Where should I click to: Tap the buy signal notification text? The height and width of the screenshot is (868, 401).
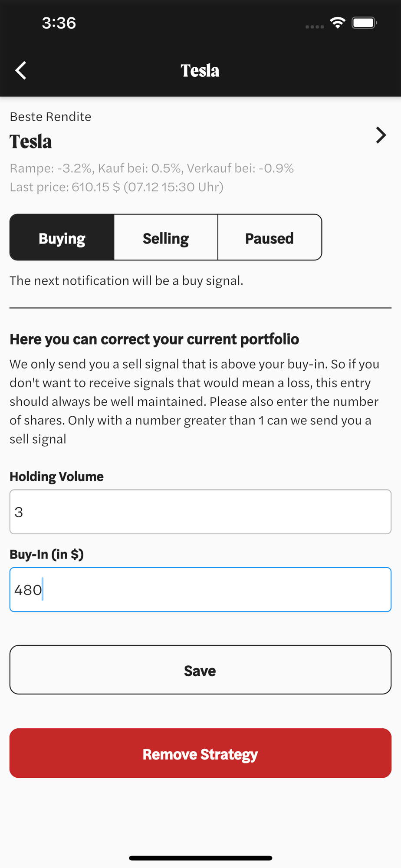[126, 281]
